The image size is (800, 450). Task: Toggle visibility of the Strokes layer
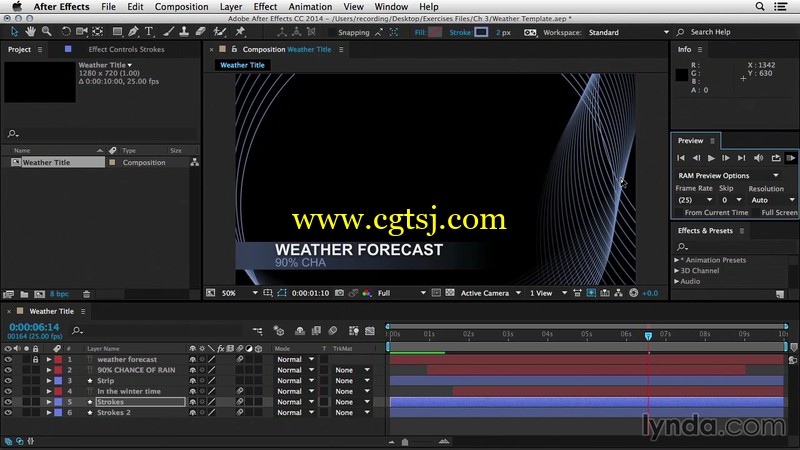(8, 402)
